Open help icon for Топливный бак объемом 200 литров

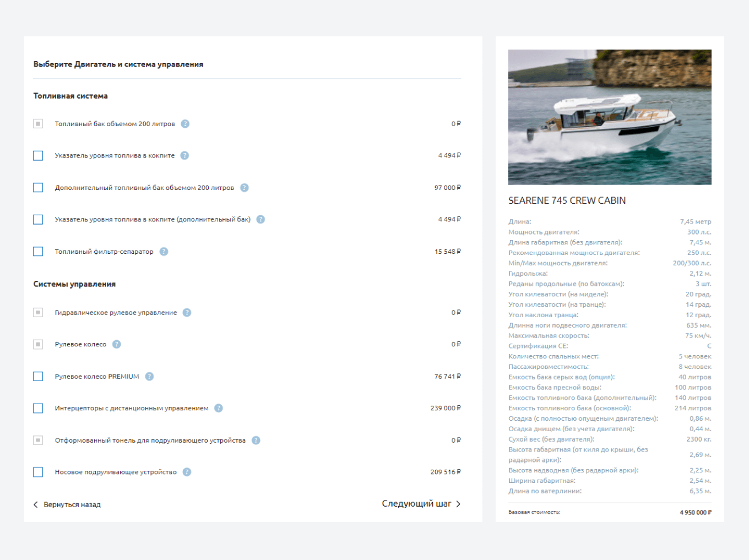[185, 123]
